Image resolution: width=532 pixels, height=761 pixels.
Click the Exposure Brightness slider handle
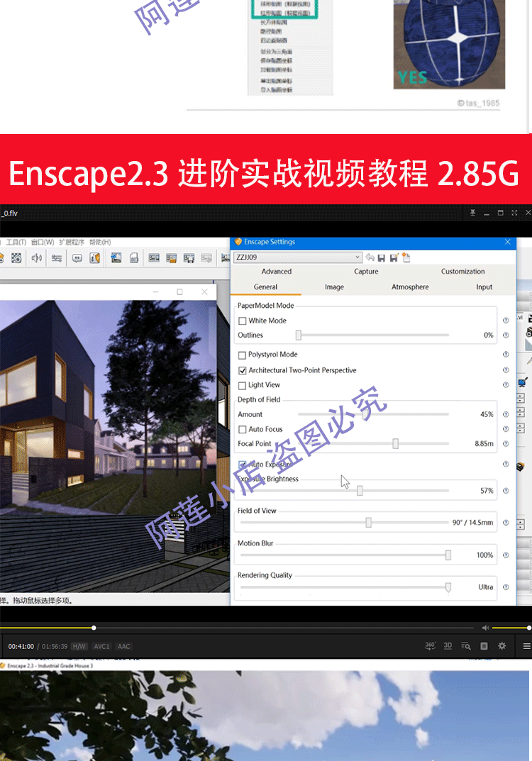point(360,491)
